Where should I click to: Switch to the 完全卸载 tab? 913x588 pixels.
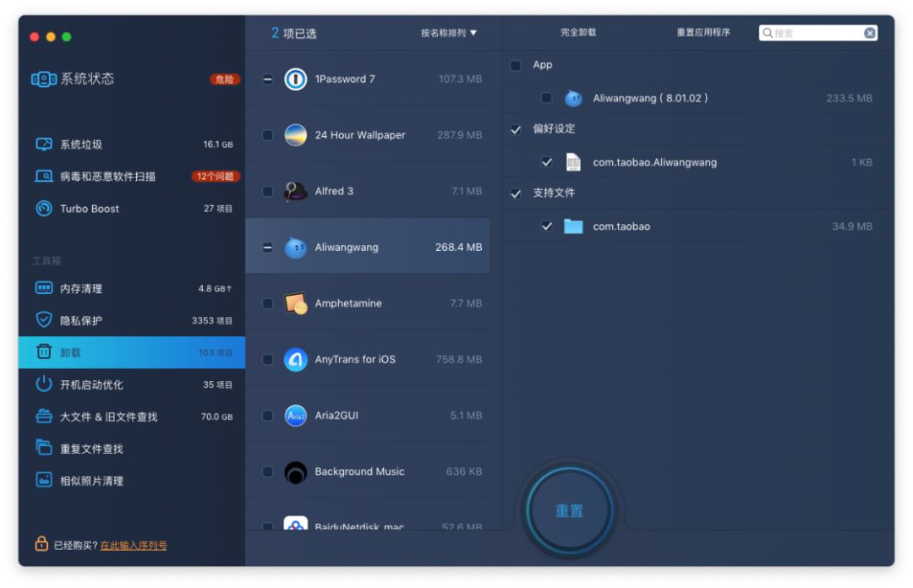coord(578,33)
